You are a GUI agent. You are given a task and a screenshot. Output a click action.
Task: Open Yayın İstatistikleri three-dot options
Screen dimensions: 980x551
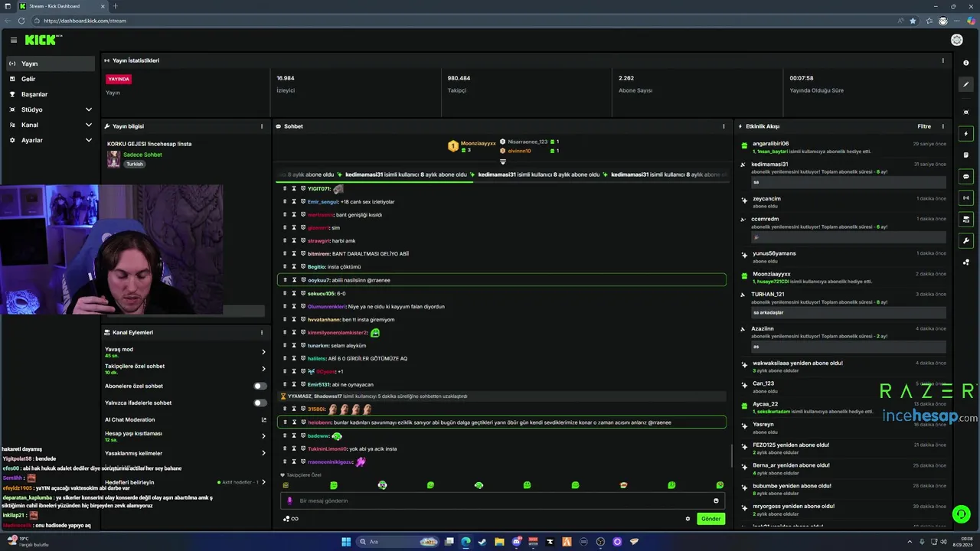tap(942, 60)
